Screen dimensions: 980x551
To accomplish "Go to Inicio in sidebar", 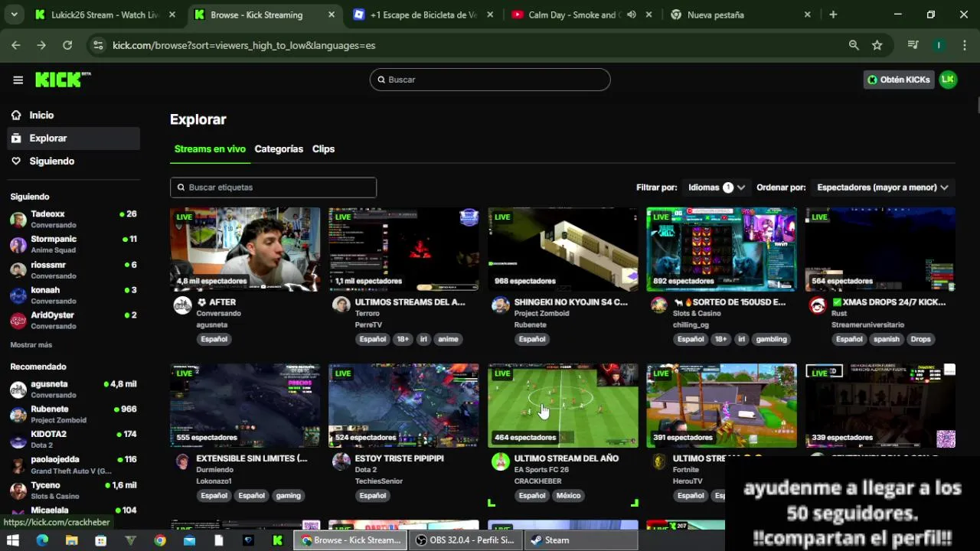I will (73, 115).
